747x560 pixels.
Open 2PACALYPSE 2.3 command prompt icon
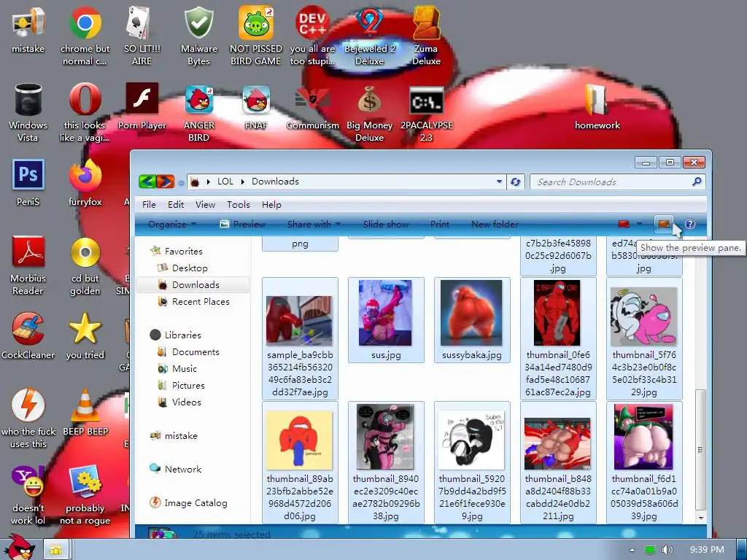tap(426, 100)
